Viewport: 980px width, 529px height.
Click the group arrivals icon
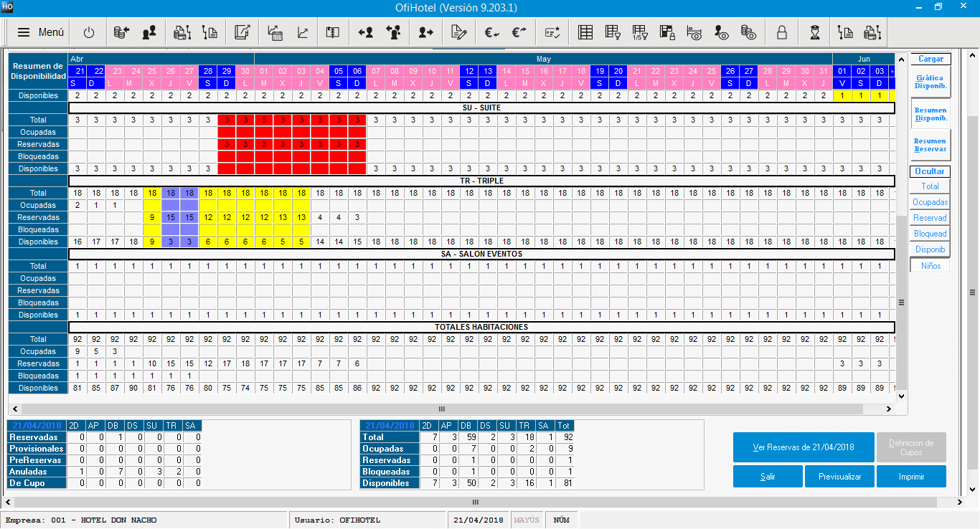pyautogui.click(x=394, y=32)
